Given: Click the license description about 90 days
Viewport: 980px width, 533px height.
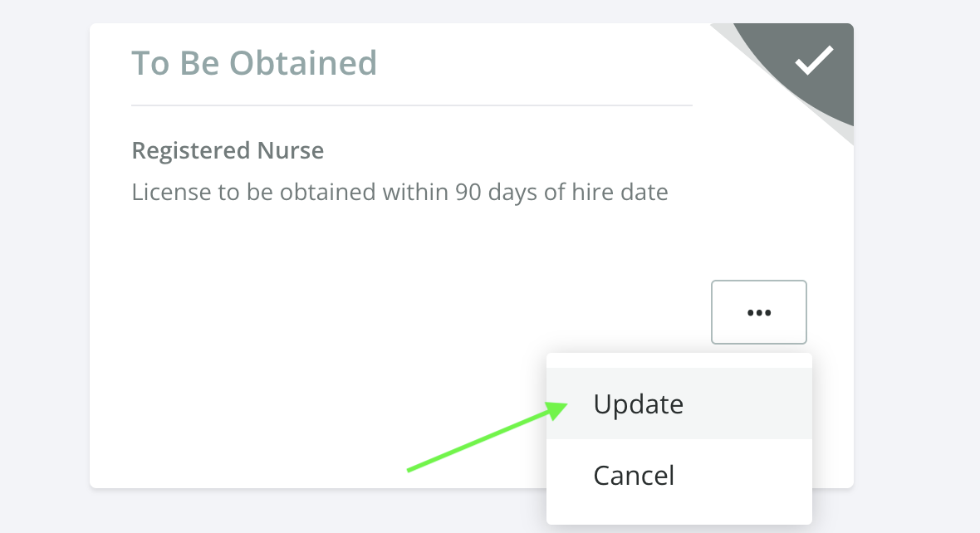Looking at the screenshot, I should click(x=399, y=192).
